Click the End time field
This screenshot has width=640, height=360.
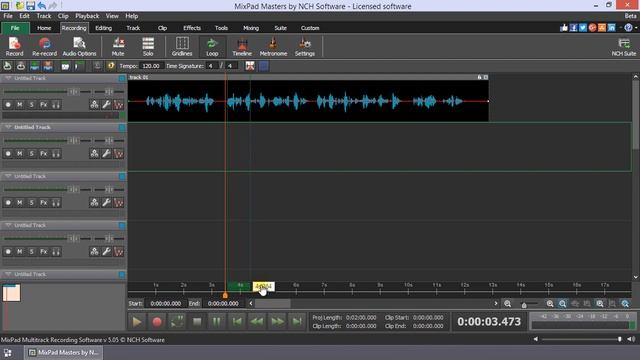(223, 303)
